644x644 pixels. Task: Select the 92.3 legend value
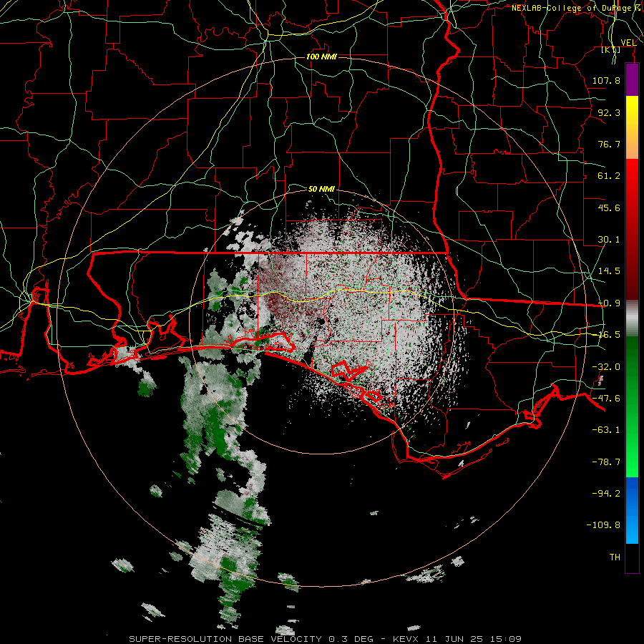click(609, 112)
